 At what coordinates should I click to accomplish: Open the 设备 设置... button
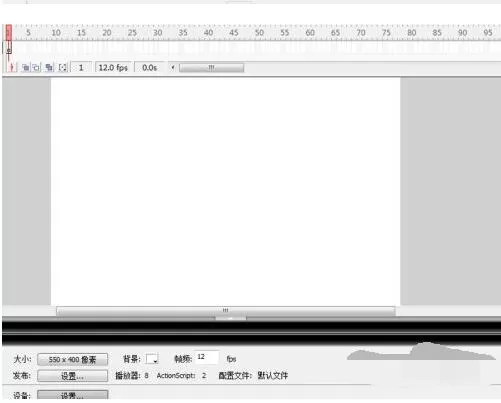[x=72, y=395]
